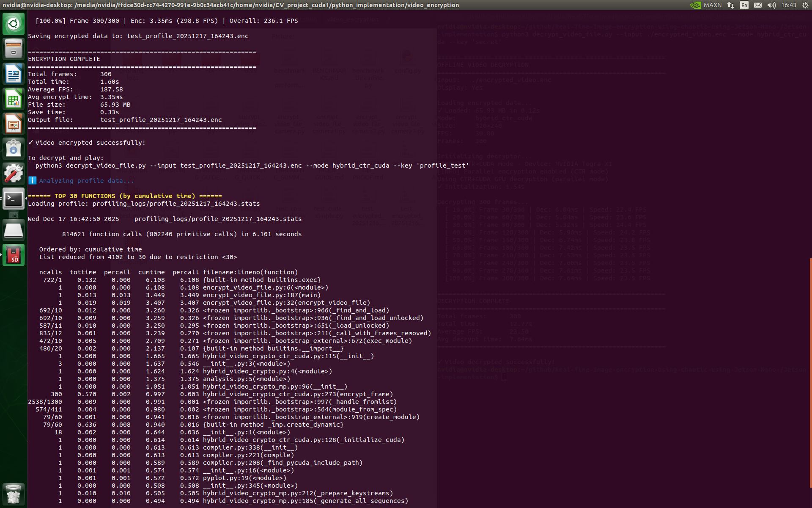
Task: Click 'Ordered by: cumulative time' line
Action: pyautogui.click(x=91, y=249)
